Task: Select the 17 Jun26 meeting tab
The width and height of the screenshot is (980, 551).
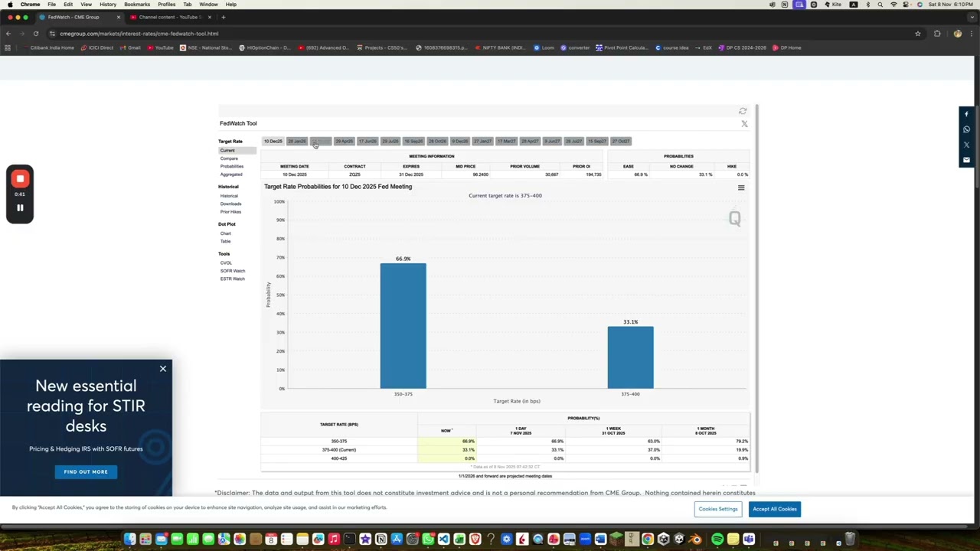Action: click(x=367, y=142)
